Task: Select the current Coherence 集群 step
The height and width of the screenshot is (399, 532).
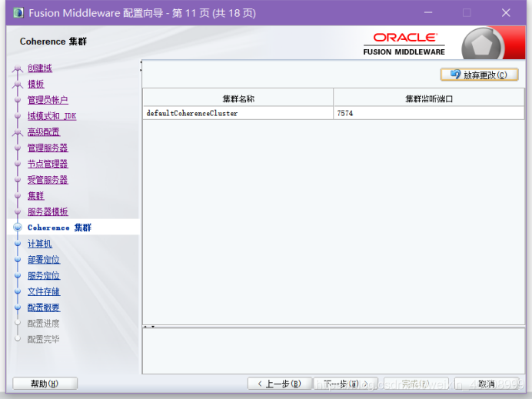Action: (59, 228)
